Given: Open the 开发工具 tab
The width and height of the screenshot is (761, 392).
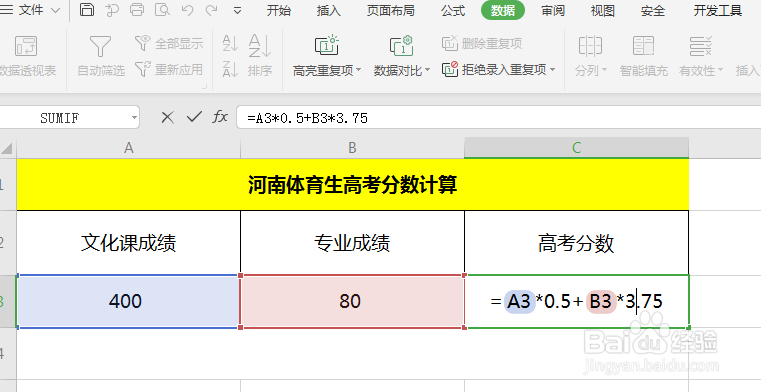Looking at the screenshot, I should click(x=718, y=10).
